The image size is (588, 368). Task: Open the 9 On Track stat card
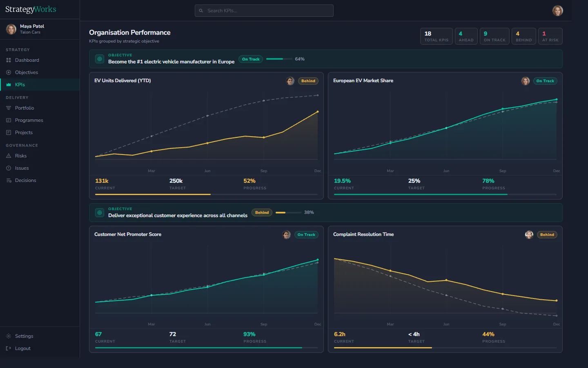coord(494,36)
